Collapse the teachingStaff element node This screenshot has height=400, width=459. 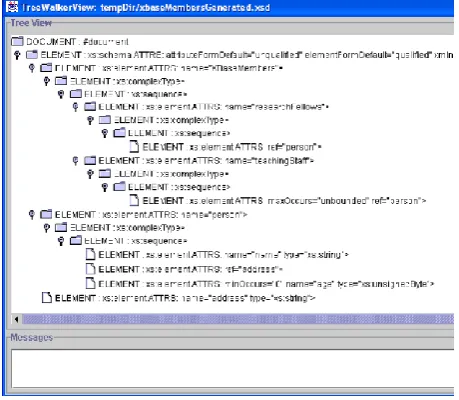(75, 161)
